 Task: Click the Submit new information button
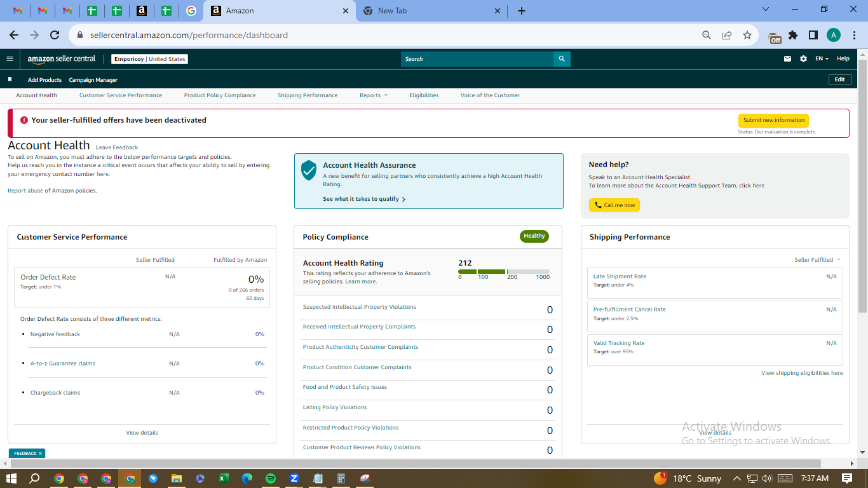click(x=773, y=120)
